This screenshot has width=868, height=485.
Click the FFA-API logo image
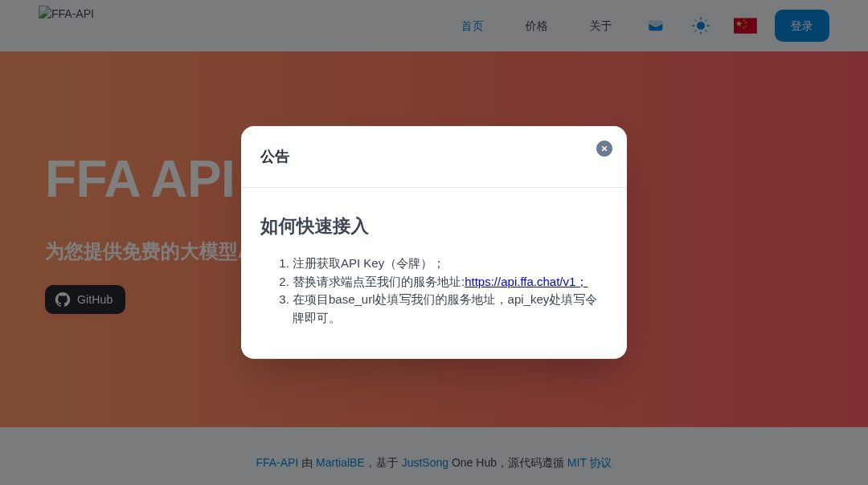point(66,14)
